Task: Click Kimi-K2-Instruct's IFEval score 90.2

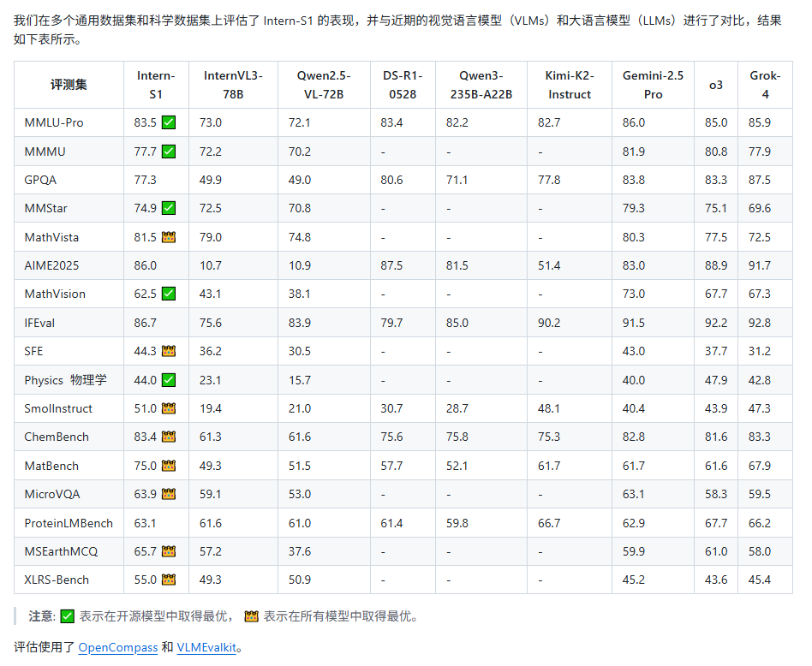Action: 549,323
